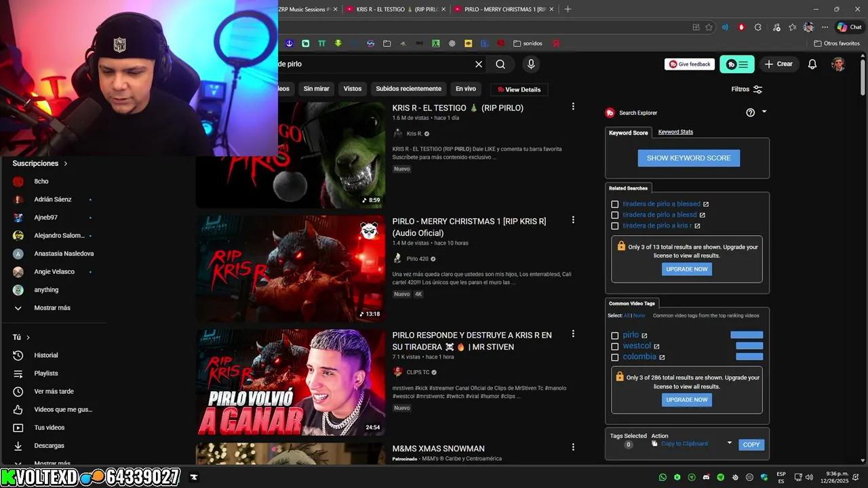Viewport: 868px width, 488px height.
Task: Click the Give feedback button
Action: point(690,64)
